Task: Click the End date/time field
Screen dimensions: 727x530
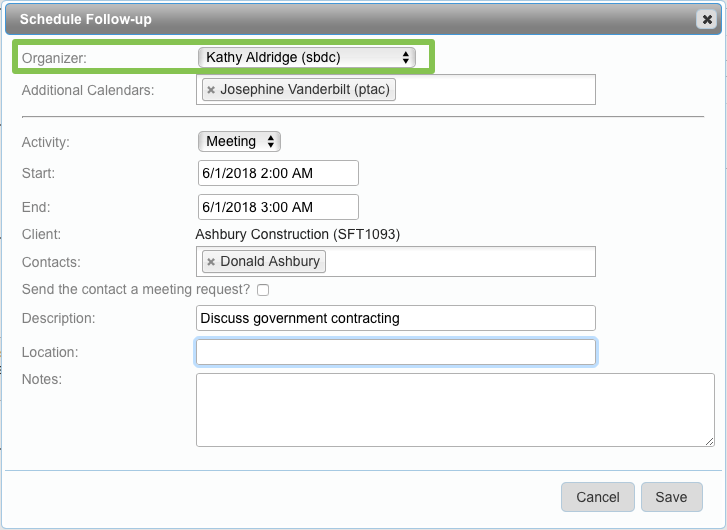Action: point(278,207)
